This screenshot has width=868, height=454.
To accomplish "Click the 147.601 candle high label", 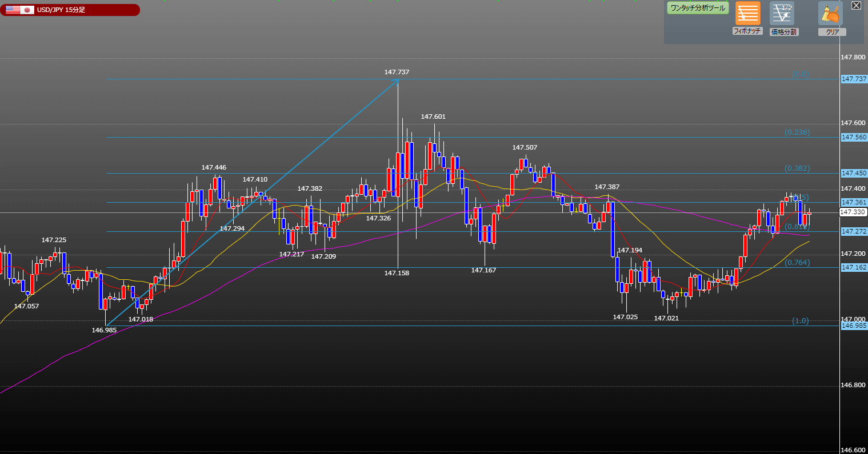I will tap(433, 116).
